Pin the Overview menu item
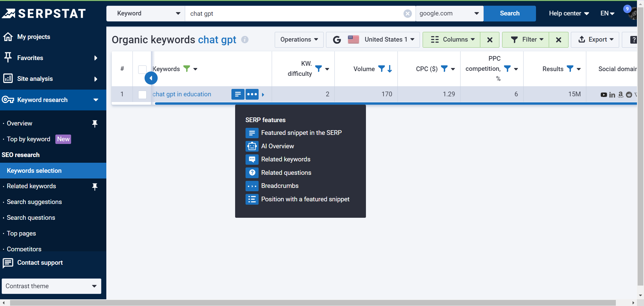 click(95, 123)
